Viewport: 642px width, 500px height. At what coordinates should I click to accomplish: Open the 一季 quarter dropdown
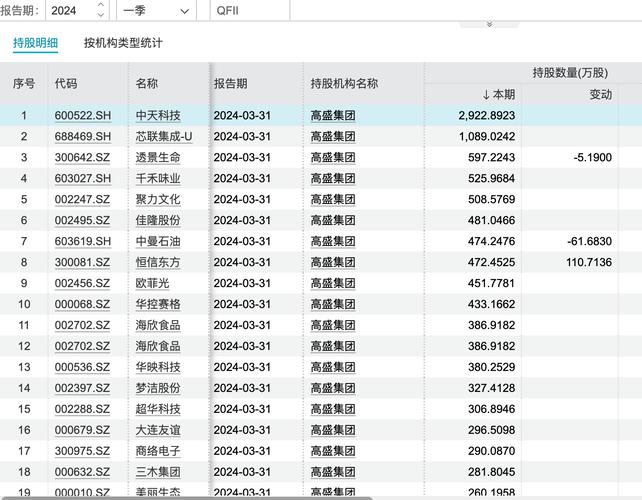[157, 11]
